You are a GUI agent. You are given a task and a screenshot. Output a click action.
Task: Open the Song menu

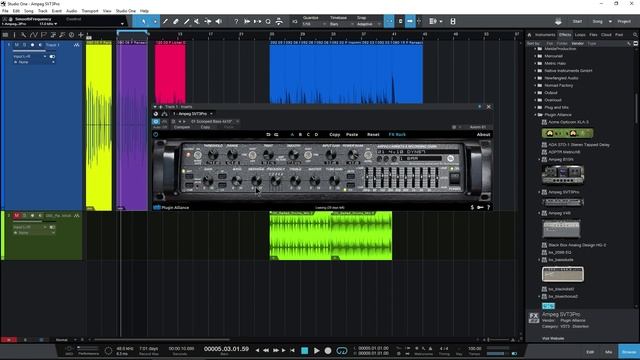(x=29, y=11)
